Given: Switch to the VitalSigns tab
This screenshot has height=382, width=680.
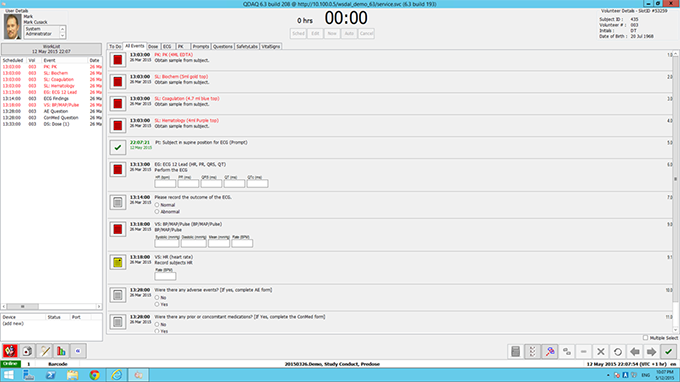Looking at the screenshot, I should (x=271, y=46).
